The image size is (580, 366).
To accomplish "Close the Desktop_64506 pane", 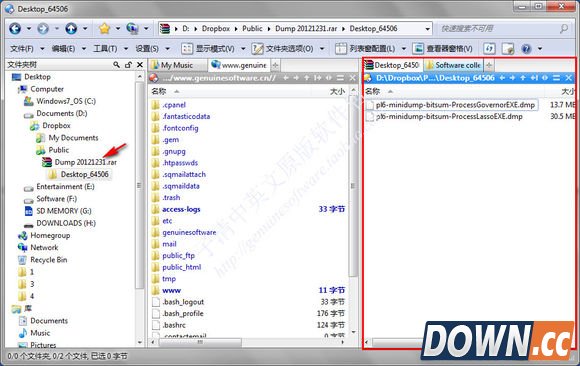I will [x=569, y=78].
